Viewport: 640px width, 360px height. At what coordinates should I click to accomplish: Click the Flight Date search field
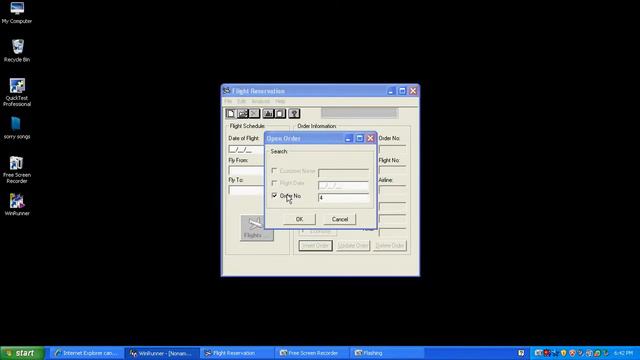(x=344, y=185)
